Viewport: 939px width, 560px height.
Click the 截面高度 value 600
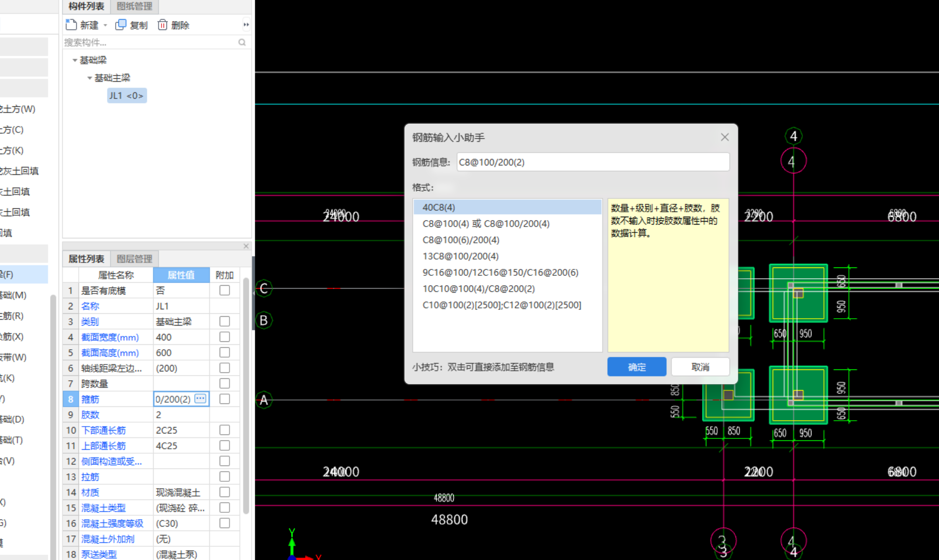tap(181, 353)
